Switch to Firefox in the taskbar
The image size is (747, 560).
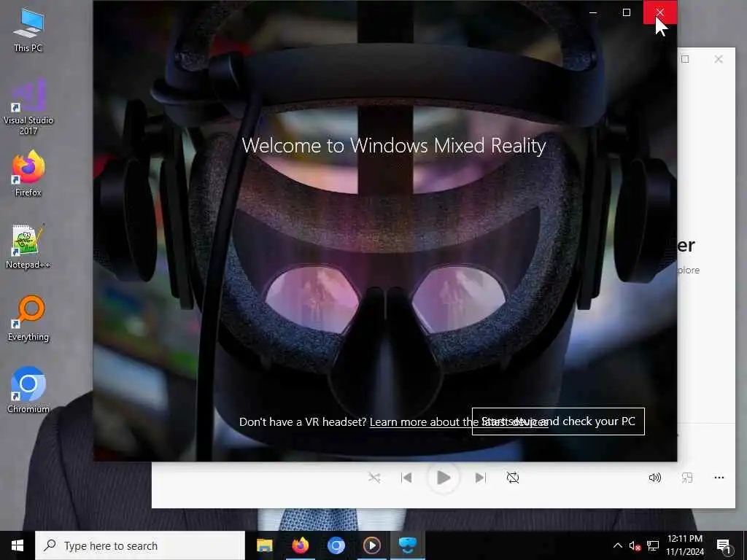tap(300, 545)
